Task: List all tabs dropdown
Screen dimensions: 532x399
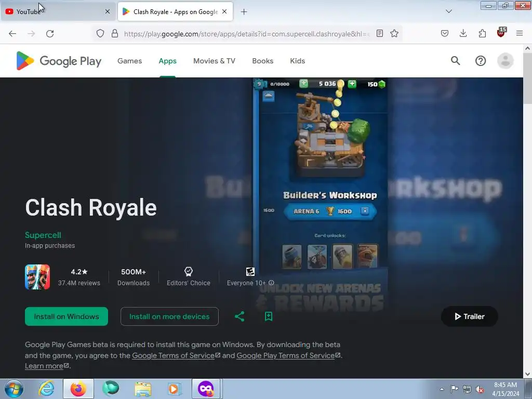Action: coord(448,11)
